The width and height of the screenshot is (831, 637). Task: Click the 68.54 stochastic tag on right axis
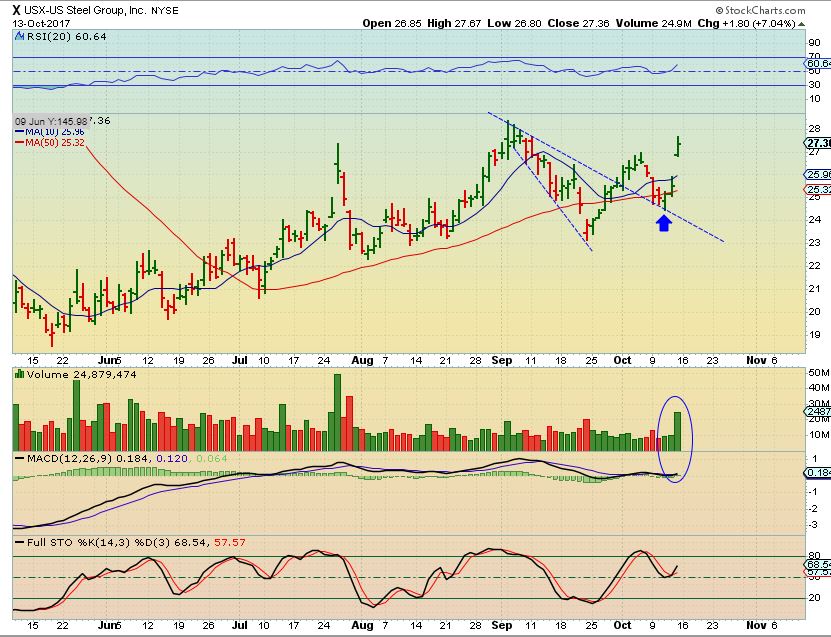pos(818,565)
